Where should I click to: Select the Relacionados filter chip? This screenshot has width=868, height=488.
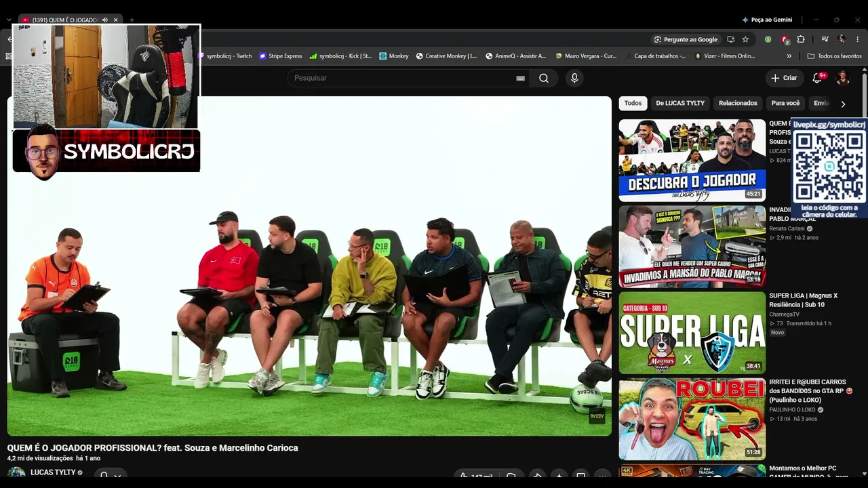click(x=738, y=103)
